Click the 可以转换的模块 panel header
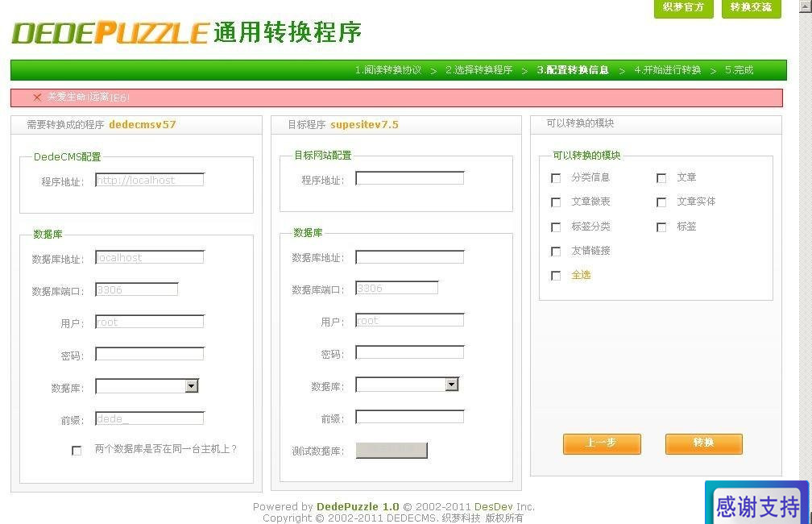This screenshot has width=812, height=524. [656, 124]
